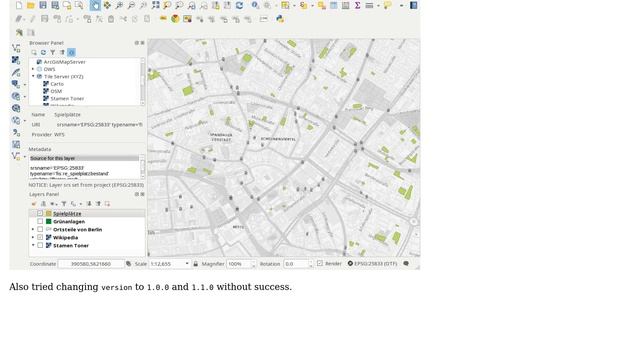Image resolution: width=640 pixels, height=360 pixels.
Task: Open the Statistical Summary sigma icon
Action: point(357,5)
